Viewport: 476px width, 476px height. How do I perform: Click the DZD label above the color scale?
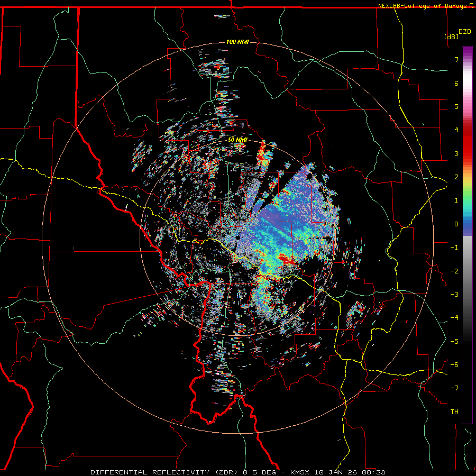[464, 32]
